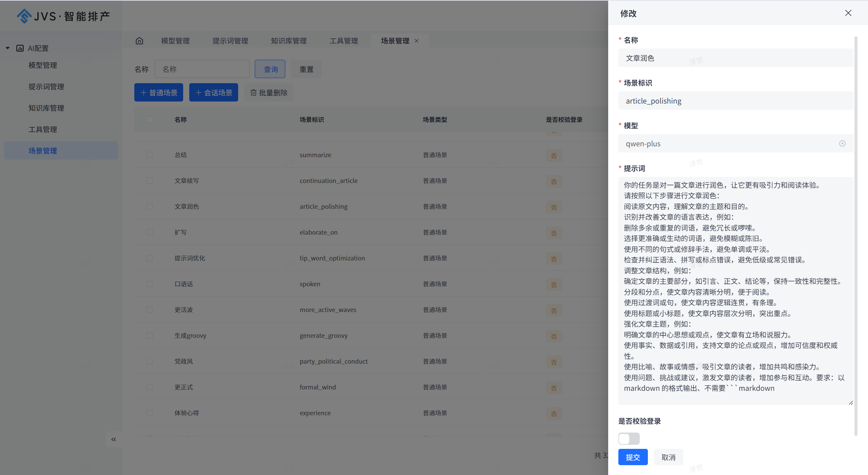Viewport: 868px width, 475px height.
Task: Click the JVS 智能排产 logo
Action: pos(63,16)
